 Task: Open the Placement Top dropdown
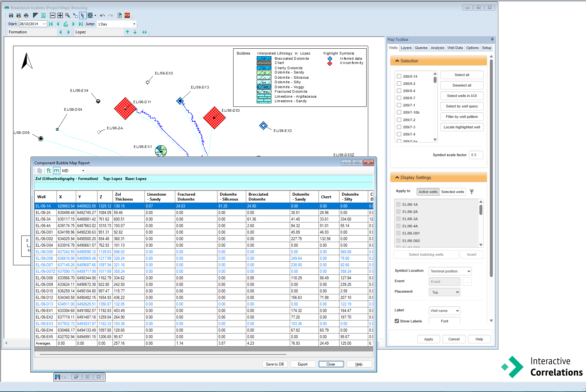[x=444, y=292]
